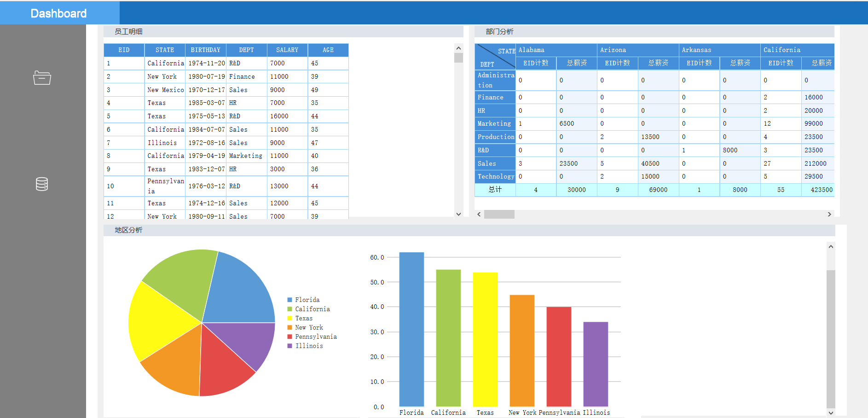
Task: Click the Dashboard tab header
Action: click(x=59, y=13)
